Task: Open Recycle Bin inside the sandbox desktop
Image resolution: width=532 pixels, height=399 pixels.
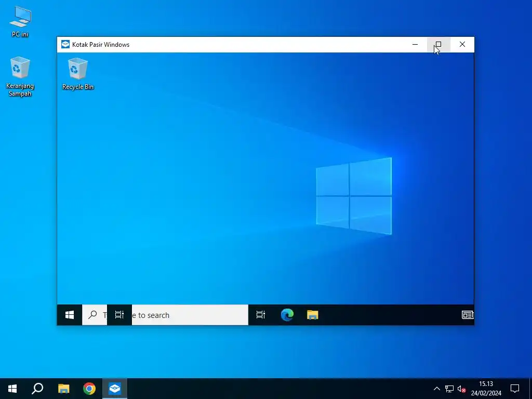Action: (78, 74)
